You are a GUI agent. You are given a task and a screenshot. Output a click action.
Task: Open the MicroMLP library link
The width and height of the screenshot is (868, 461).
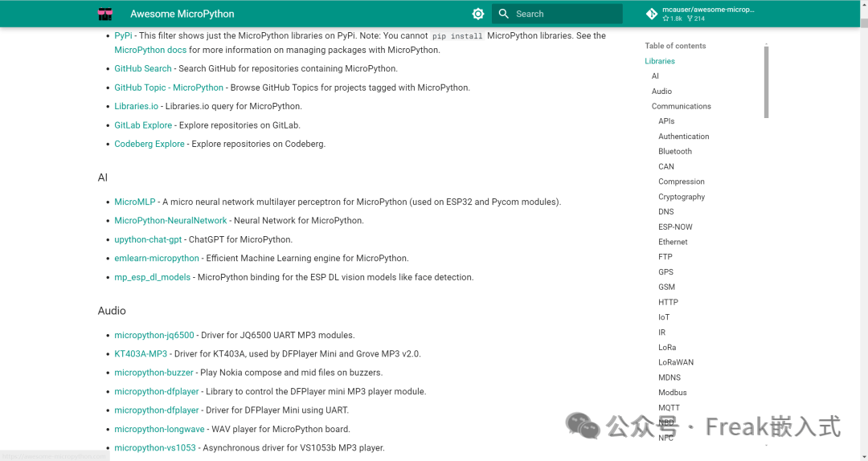coord(135,202)
